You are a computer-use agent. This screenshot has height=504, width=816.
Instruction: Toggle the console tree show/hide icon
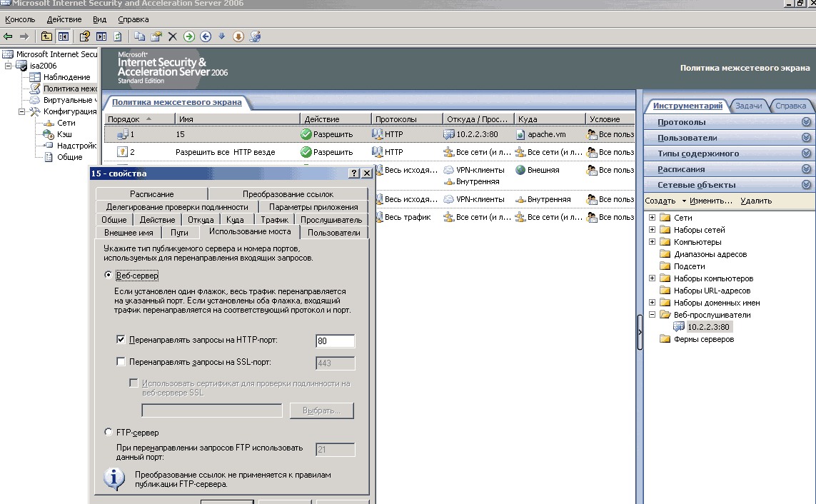(63, 36)
